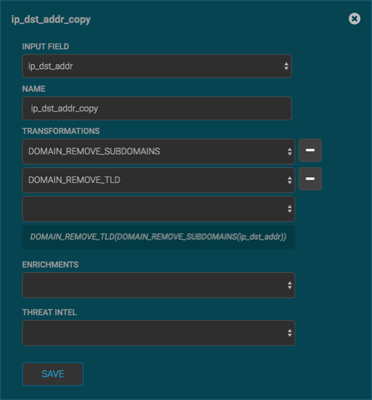Viewport: 372px width, 400px height.
Task: Click the TRANSFORMATIONS section label
Action: [61, 131]
